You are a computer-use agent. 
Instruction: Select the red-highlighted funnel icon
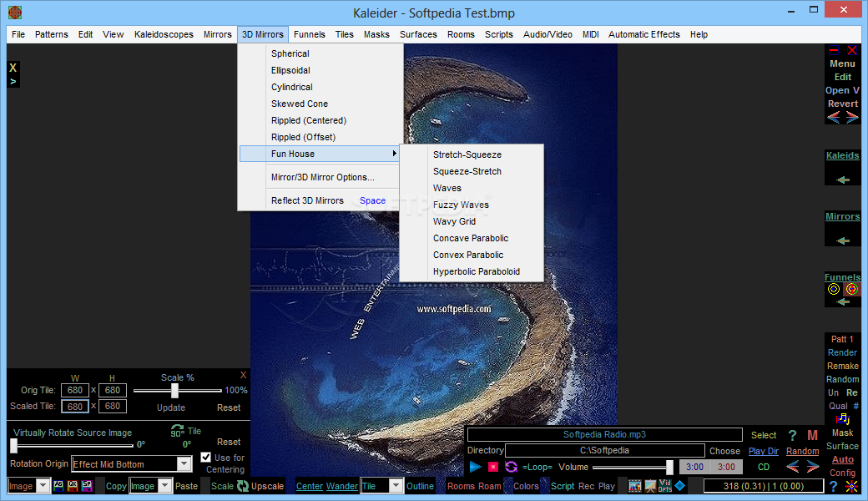852,289
